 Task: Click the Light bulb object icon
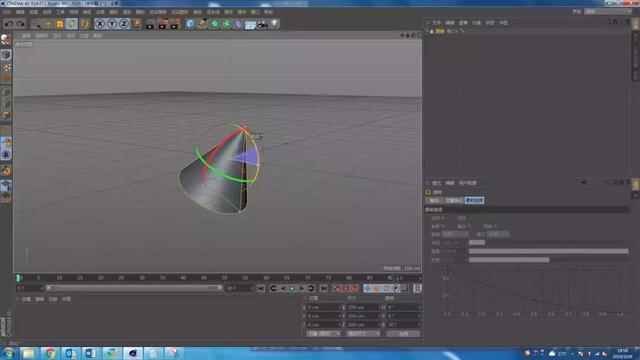click(275, 24)
